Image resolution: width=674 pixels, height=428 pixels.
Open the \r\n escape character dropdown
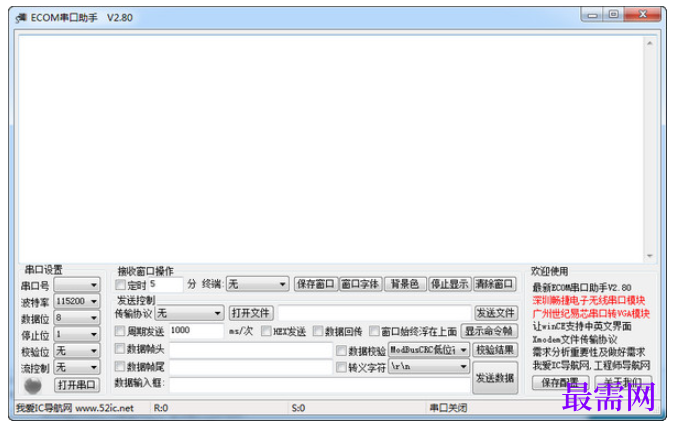429,366
